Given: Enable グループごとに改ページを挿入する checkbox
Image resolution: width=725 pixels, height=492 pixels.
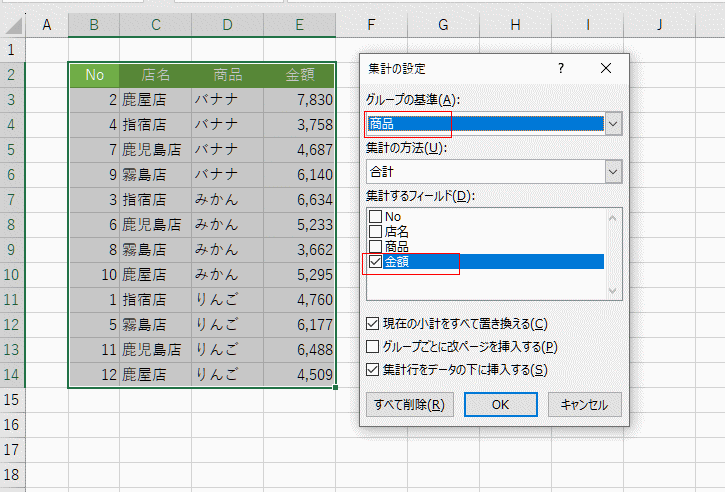Looking at the screenshot, I should (372, 346).
